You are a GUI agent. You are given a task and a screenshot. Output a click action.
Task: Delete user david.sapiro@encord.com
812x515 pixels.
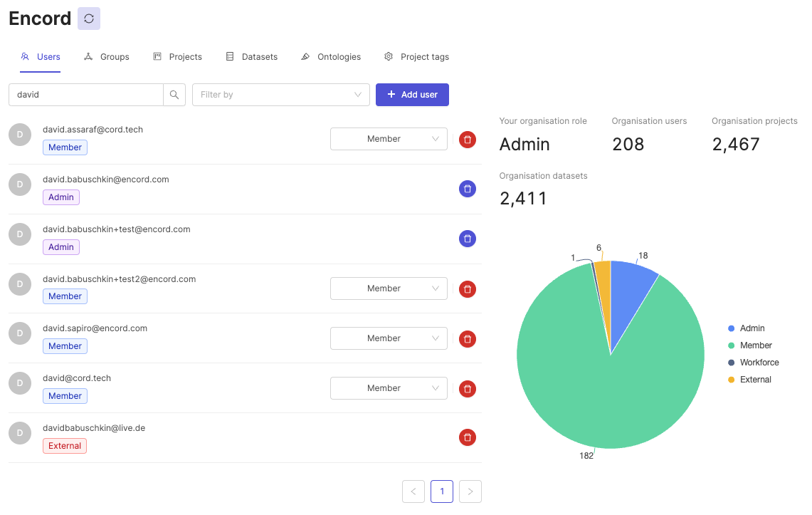tap(468, 339)
